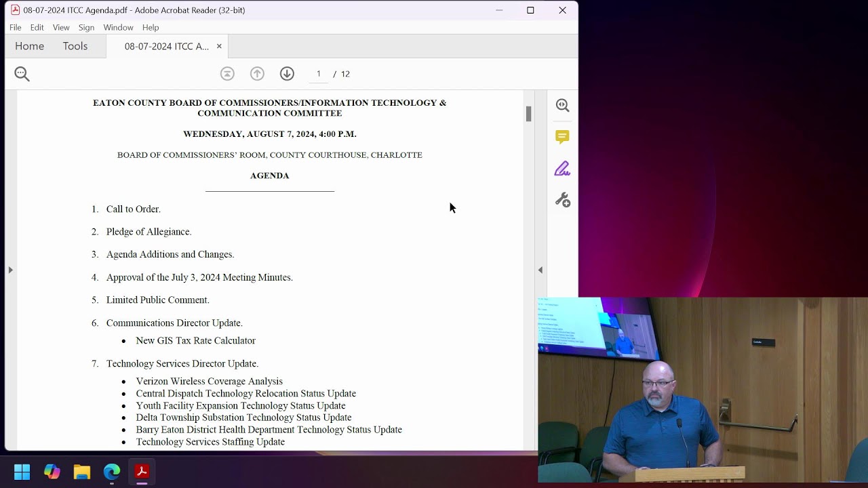Screen dimensions: 868x488
Task: Open the Window menu
Action: coord(118,27)
